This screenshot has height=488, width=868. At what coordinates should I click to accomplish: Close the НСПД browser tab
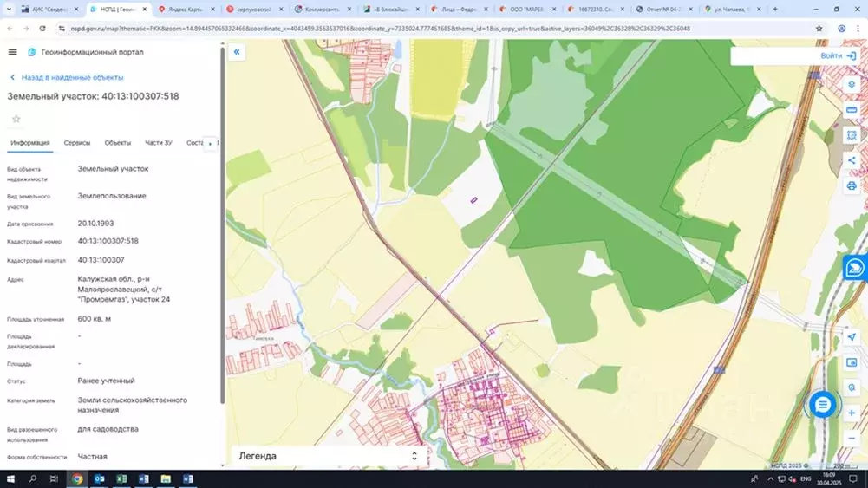coord(145,9)
